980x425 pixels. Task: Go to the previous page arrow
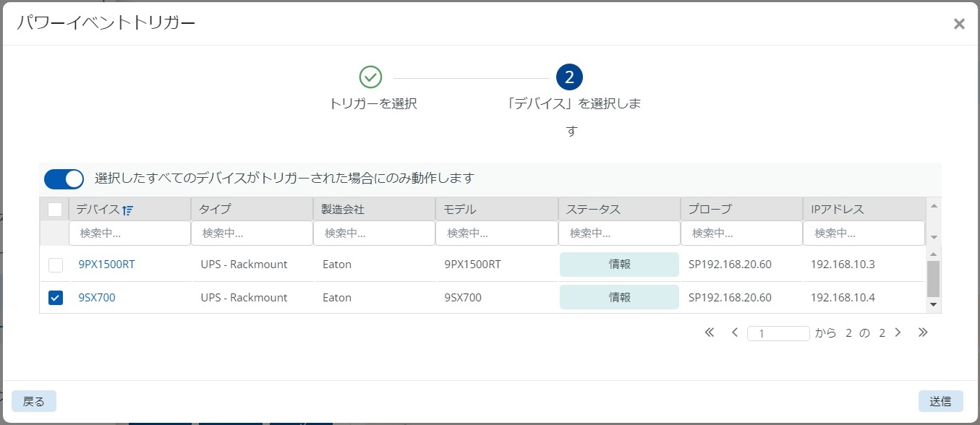[x=734, y=332]
